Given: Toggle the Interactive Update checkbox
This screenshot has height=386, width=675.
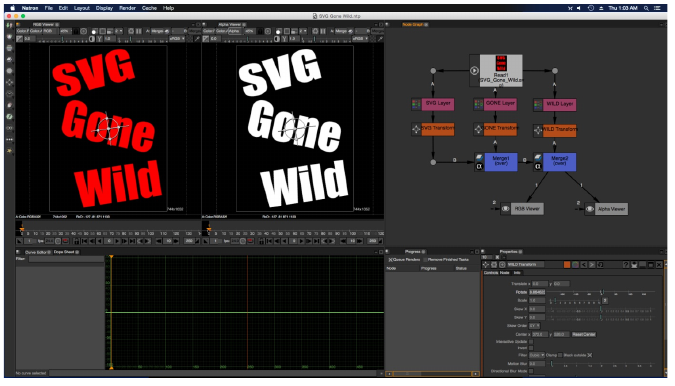Looking at the screenshot, I should (x=531, y=342).
